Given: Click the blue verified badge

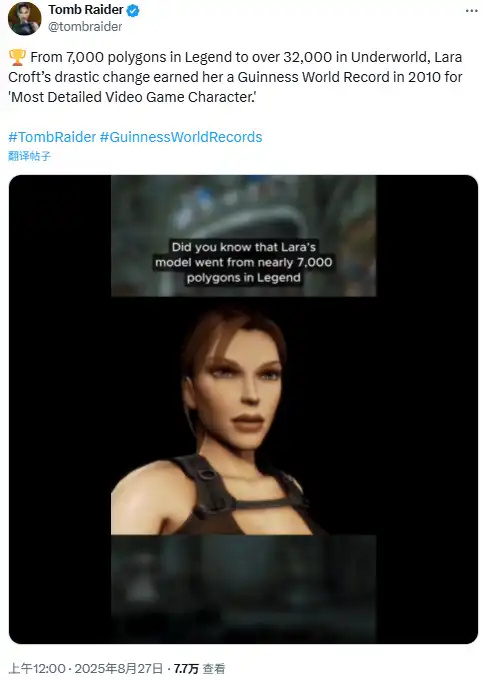Looking at the screenshot, I should 133,10.
